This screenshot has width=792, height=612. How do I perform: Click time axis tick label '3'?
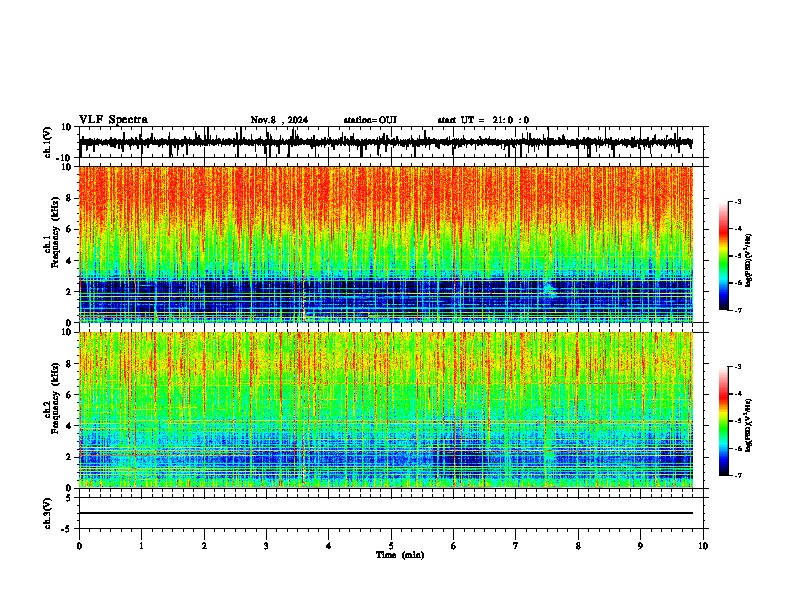tap(266, 546)
